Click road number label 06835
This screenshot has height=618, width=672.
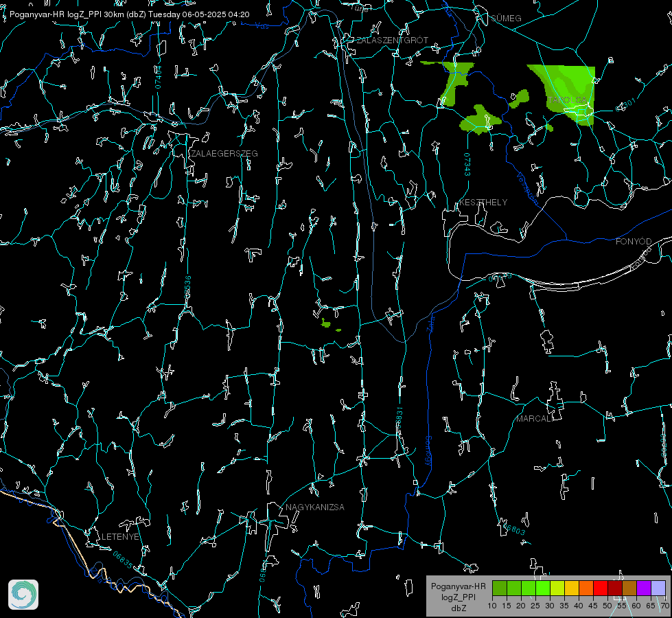pos(123,560)
